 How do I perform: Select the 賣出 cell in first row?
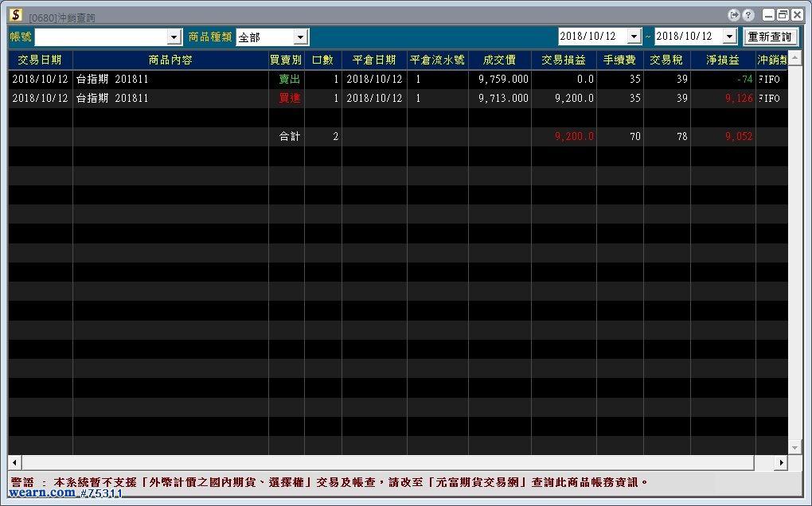tap(286, 79)
